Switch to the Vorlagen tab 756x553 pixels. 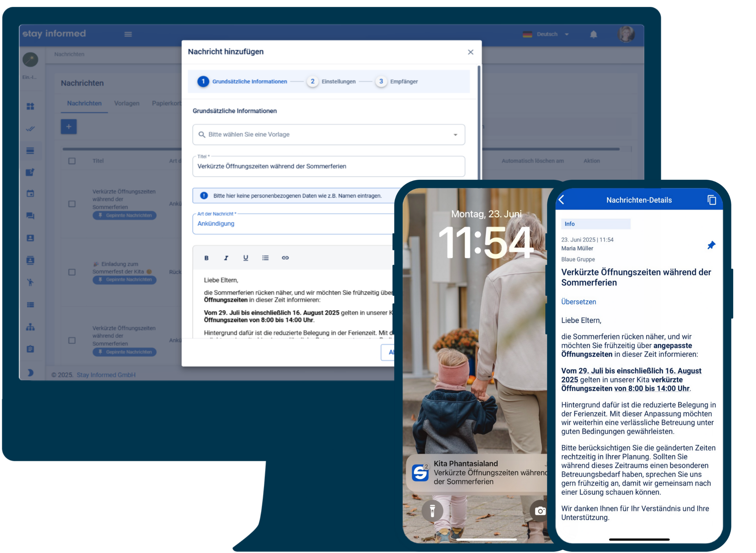click(127, 103)
